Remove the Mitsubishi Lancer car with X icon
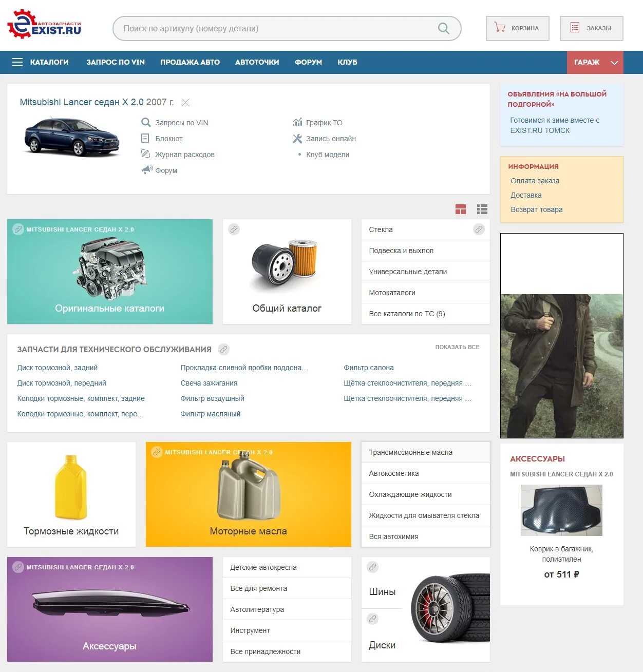Image resolution: width=643 pixels, height=672 pixels. tap(186, 102)
